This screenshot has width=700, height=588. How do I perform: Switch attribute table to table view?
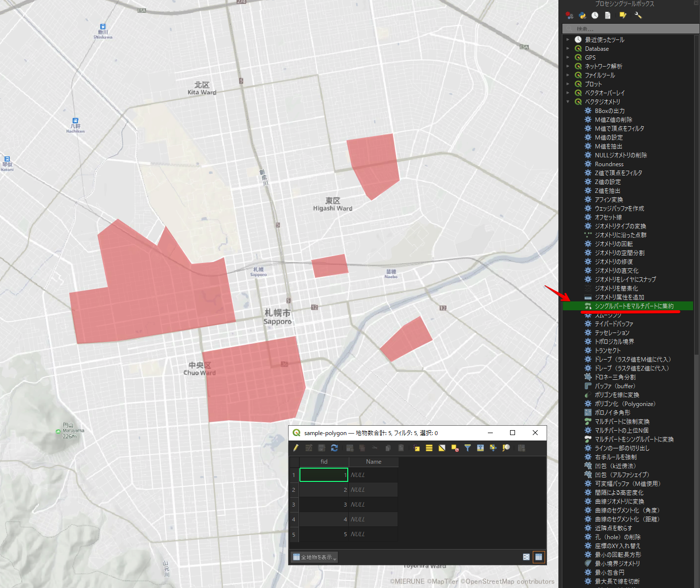[x=539, y=557]
